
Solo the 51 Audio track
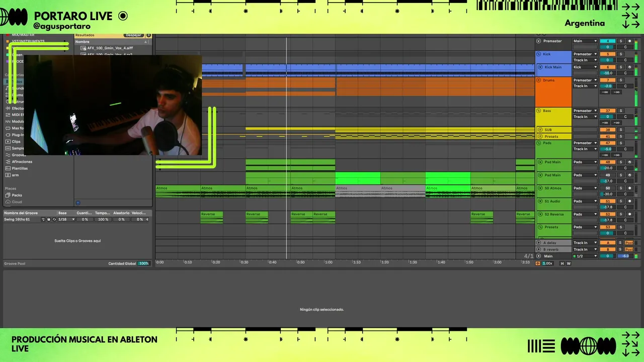point(621,201)
